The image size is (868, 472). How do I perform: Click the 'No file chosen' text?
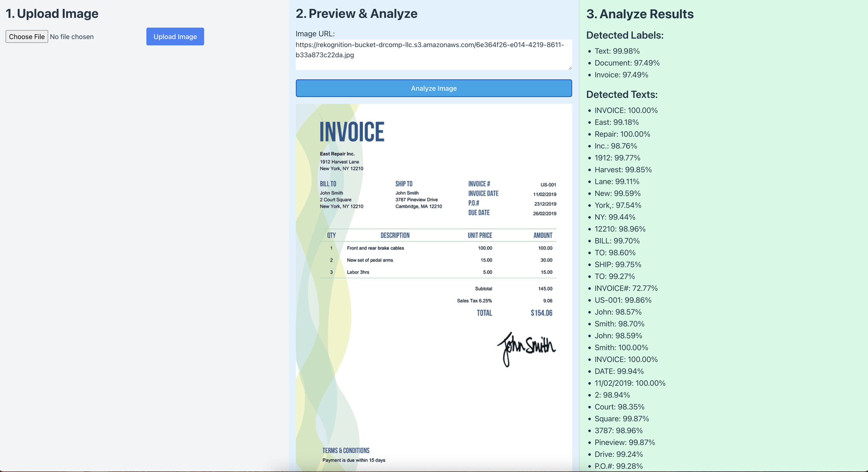point(72,37)
